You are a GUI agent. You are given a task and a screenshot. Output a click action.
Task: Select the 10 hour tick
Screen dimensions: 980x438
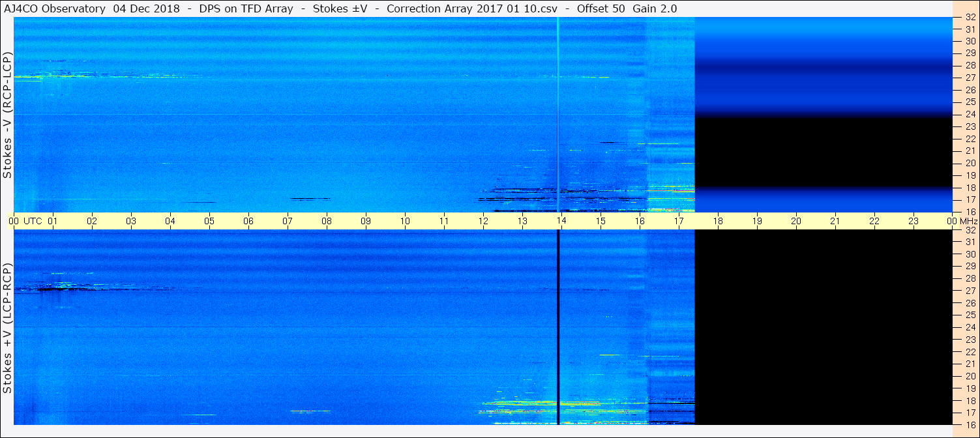coord(405,221)
